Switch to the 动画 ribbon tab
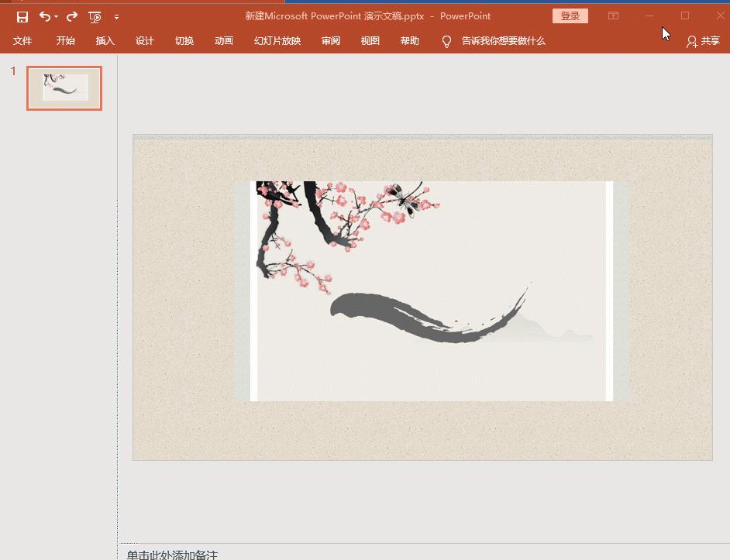The width and height of the screenshot is (730, 560). (x=223, y=41)
